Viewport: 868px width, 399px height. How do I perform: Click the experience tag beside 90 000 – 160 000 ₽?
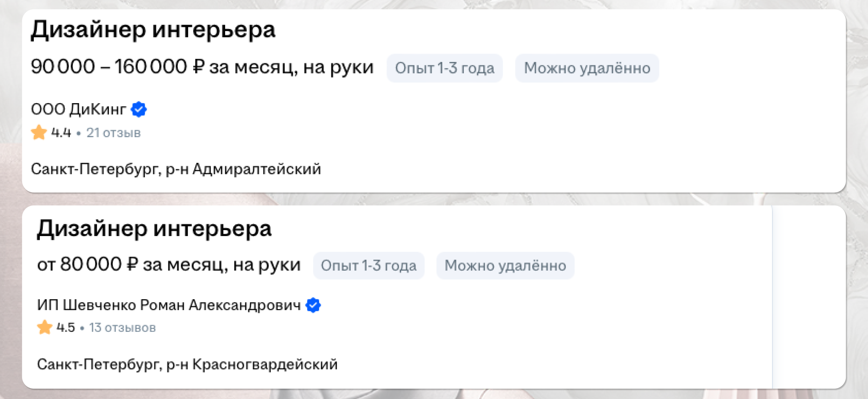click(x=444, y=68)
